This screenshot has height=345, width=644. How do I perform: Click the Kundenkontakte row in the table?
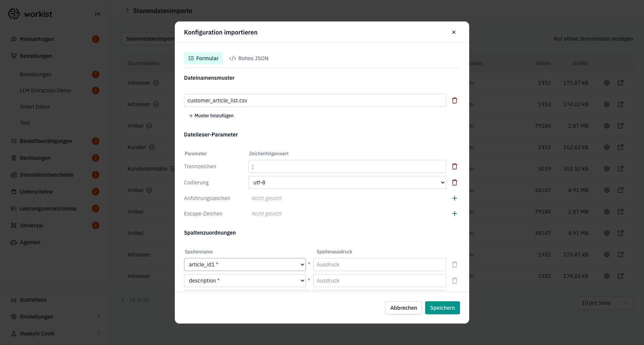coord(377,169)
